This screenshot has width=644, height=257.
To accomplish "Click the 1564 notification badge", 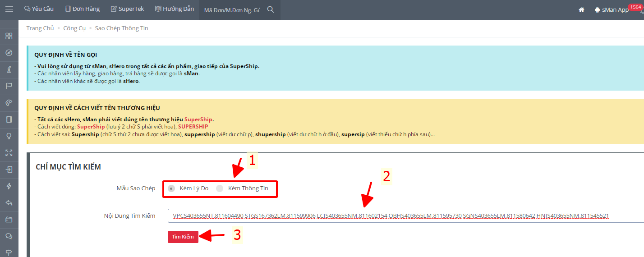I will pyautogui.click(x=635, y=7).
